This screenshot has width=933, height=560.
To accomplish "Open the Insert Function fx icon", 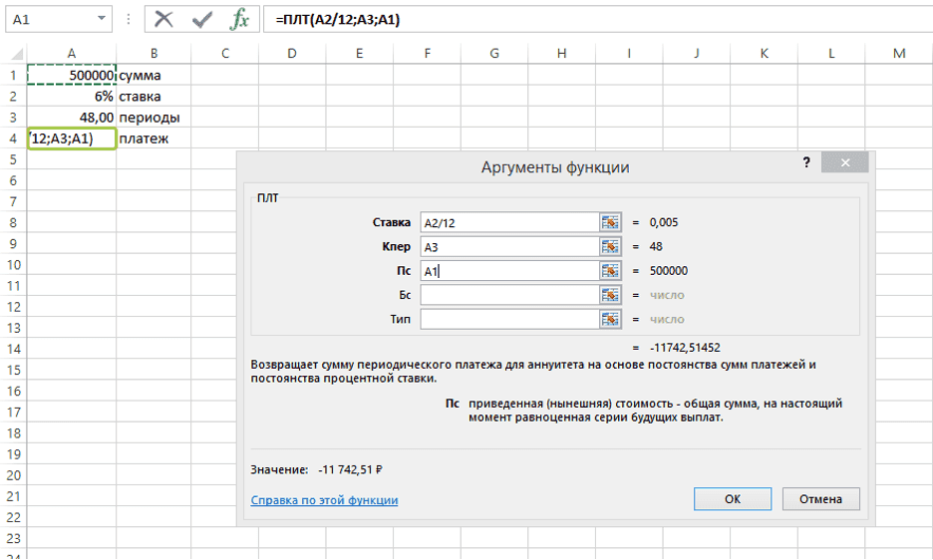I will pos(239,20).
